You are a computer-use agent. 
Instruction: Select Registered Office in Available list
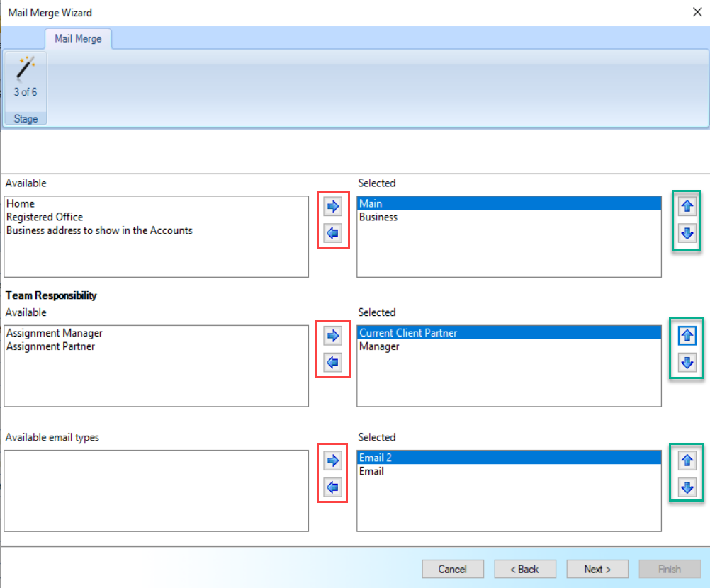tap(156, 217)
